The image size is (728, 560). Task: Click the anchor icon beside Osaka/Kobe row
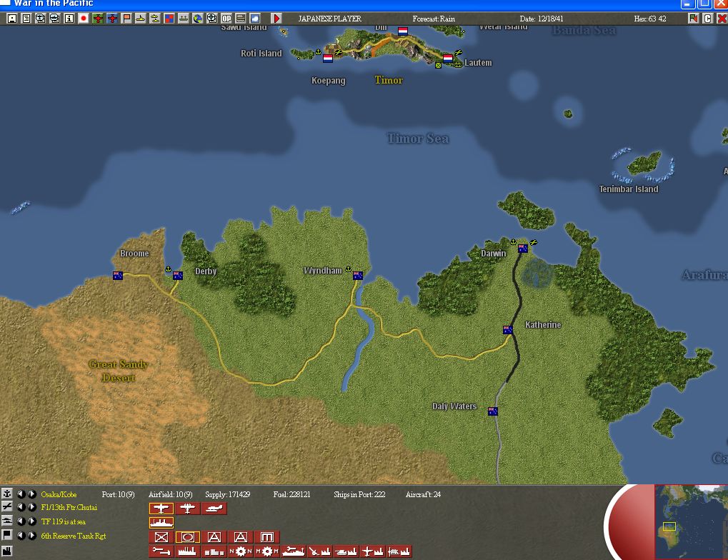click(7, 494)
